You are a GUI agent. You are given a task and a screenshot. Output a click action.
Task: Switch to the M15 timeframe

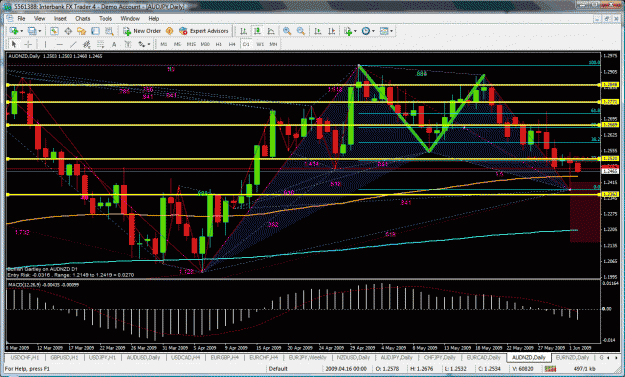coord(191,44)
